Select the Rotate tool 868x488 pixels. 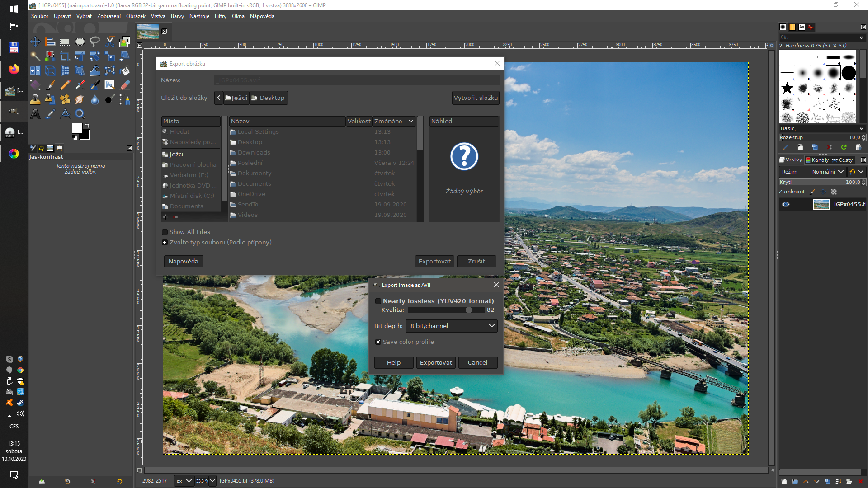[x=95, y=56]
